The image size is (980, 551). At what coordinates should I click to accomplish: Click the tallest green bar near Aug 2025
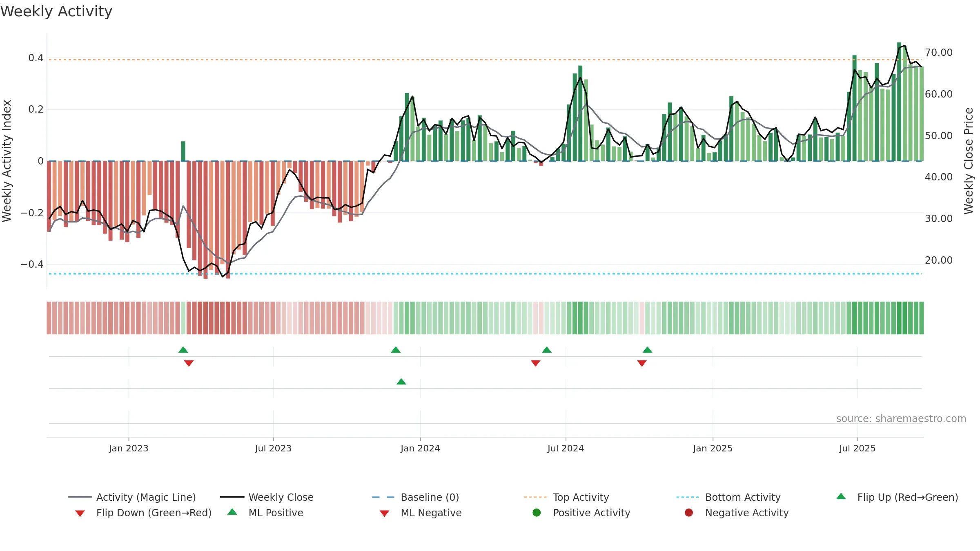point(899,102)
